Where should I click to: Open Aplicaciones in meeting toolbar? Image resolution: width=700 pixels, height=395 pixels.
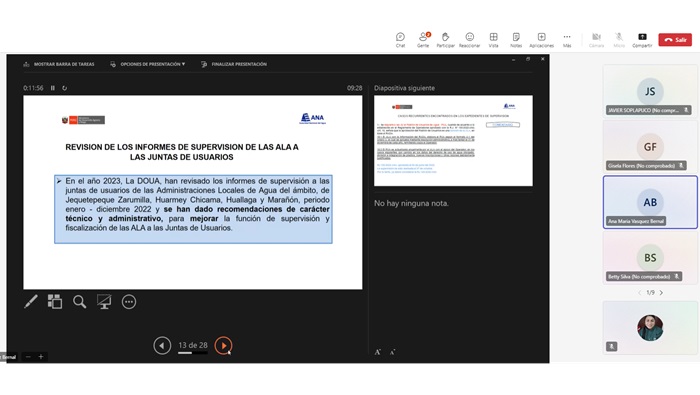coord(542,40)
